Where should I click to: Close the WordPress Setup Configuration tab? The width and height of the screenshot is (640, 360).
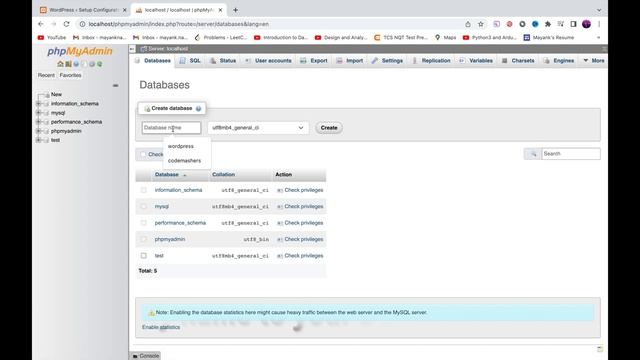point(124,10)
